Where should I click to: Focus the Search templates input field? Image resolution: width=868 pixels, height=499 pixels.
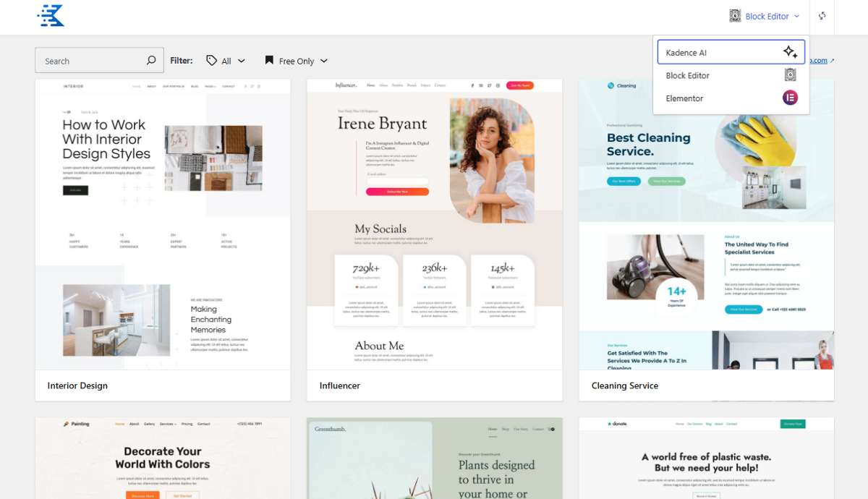point(99,61)
